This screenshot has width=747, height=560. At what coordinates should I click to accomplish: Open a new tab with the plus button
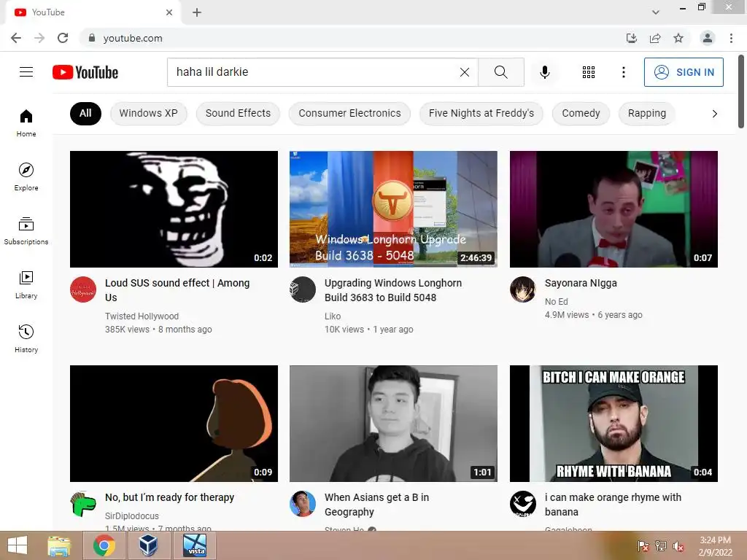point(197,12)
